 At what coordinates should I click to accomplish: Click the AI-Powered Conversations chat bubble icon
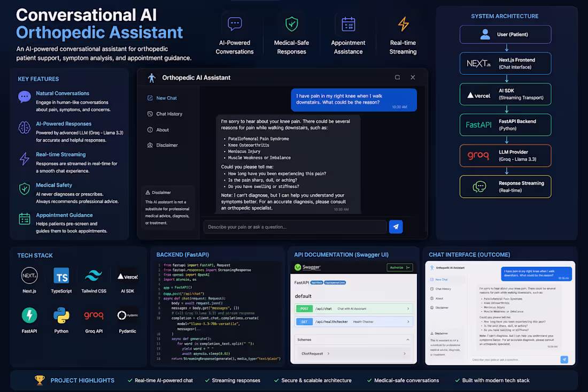[235, 24]
